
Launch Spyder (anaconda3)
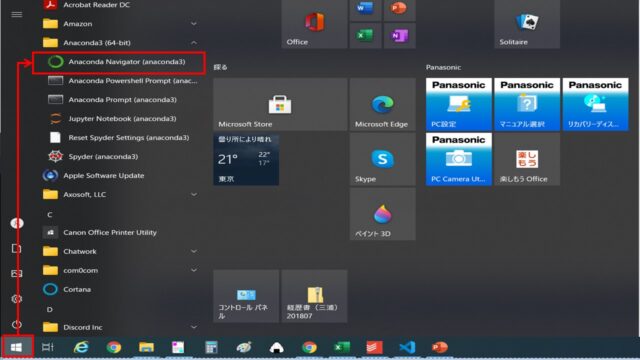coord(122,156)
